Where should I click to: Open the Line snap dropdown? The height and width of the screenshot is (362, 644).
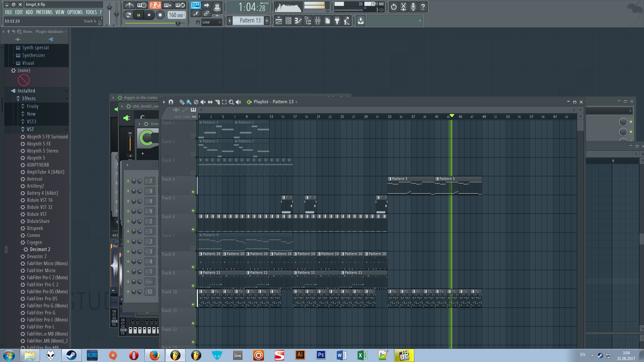211,22
